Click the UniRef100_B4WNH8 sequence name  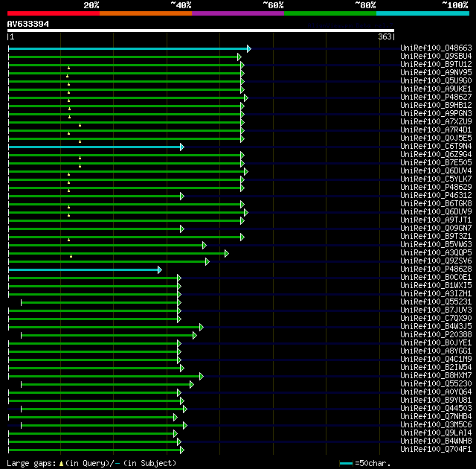pos(436,441)
